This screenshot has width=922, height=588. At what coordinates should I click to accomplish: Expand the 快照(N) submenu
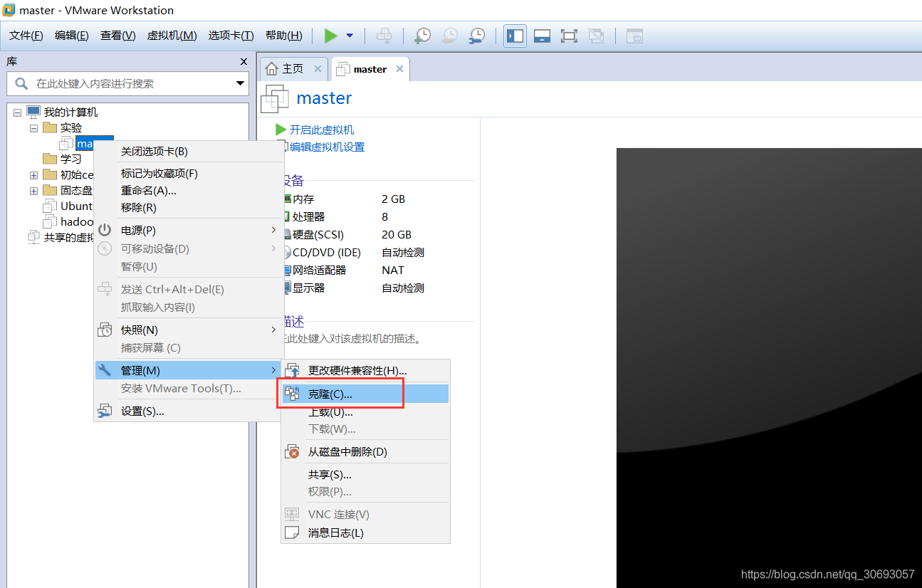click(189, 330)
